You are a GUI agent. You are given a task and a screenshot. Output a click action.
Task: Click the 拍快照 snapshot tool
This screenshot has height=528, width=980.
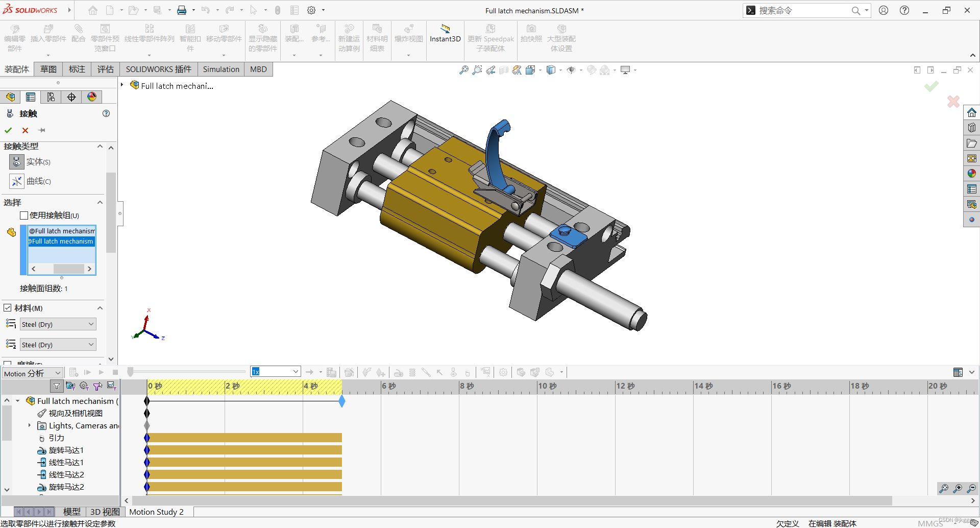coord(531,37)
